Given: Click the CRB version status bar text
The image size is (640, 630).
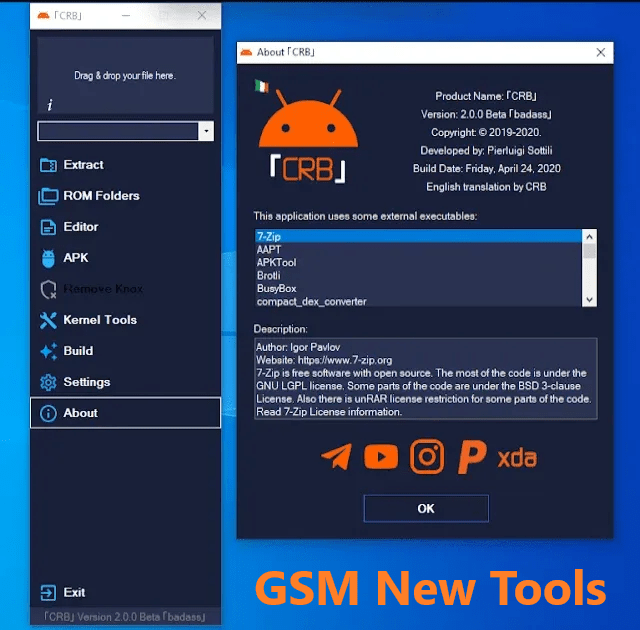Looking at the screenshot, I should click(x=124, y=617).
